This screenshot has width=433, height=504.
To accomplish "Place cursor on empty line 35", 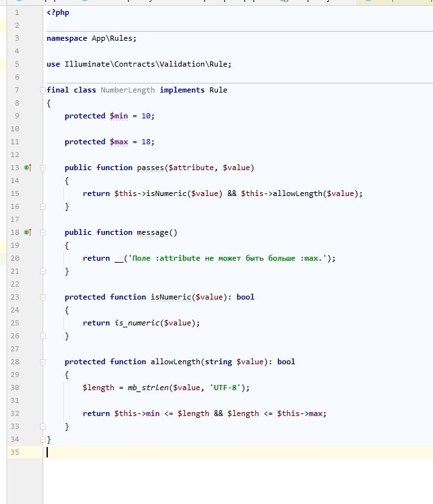I will click(x=240, y=452).
